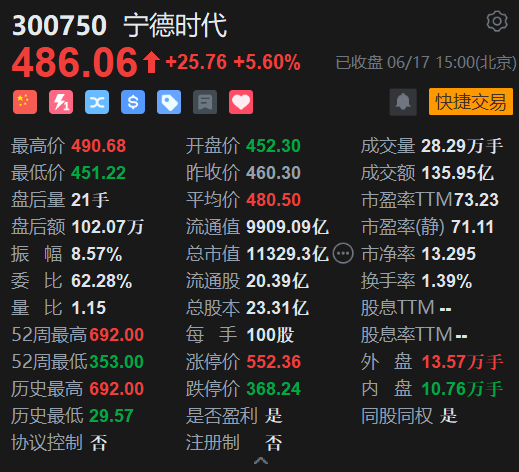Click the ellipsis icon beside 总市值
Viewport: 519px width, 472px height.
pos(343,254)
